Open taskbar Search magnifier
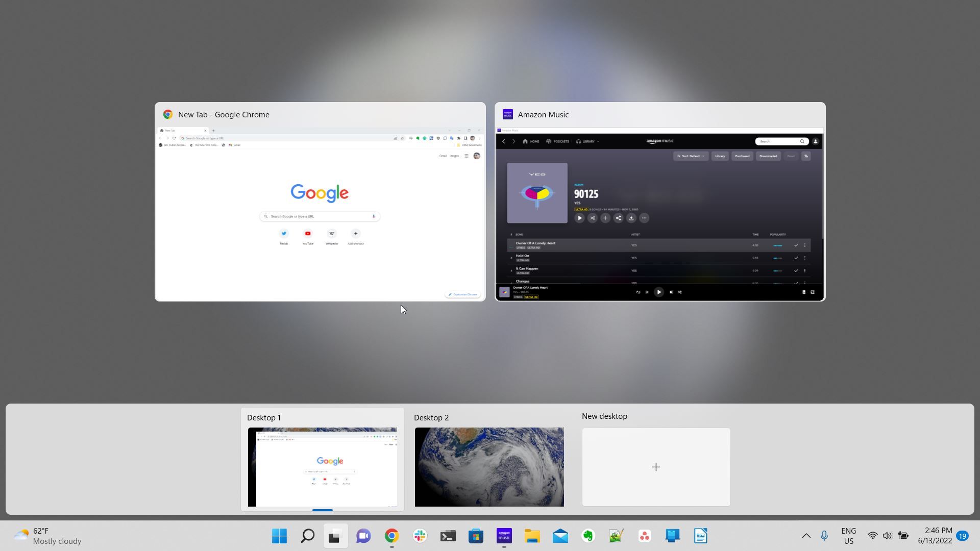The image size is (980, 551). click(x=307, y=536)
